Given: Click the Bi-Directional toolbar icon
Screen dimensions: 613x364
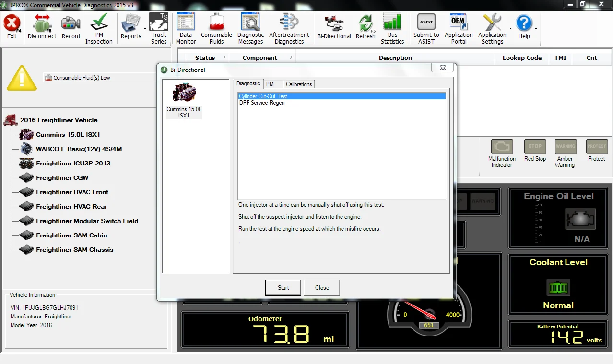Looking at the screenshot, I should point(334,27).
